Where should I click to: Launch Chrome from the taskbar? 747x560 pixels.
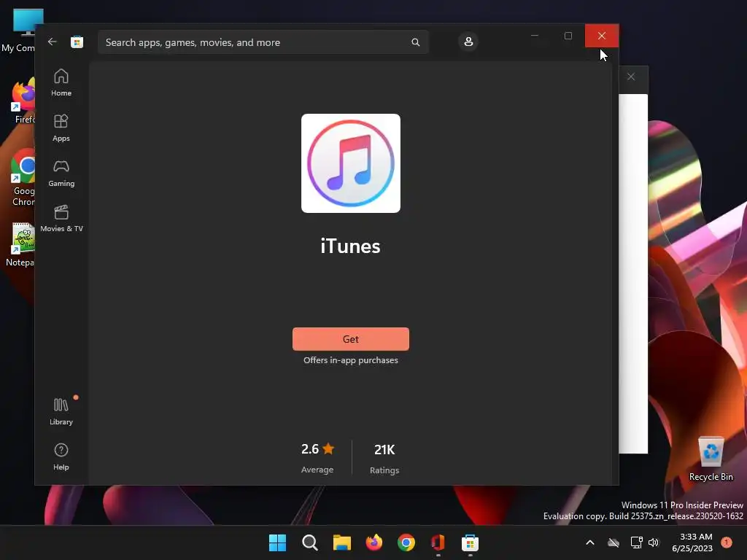coord(406,542)
